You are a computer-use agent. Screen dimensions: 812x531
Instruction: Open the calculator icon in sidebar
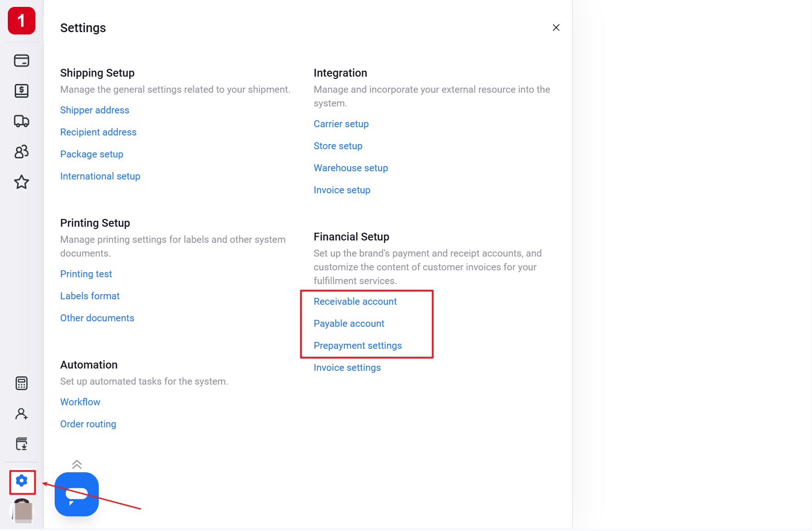click(x=22, y=383)
